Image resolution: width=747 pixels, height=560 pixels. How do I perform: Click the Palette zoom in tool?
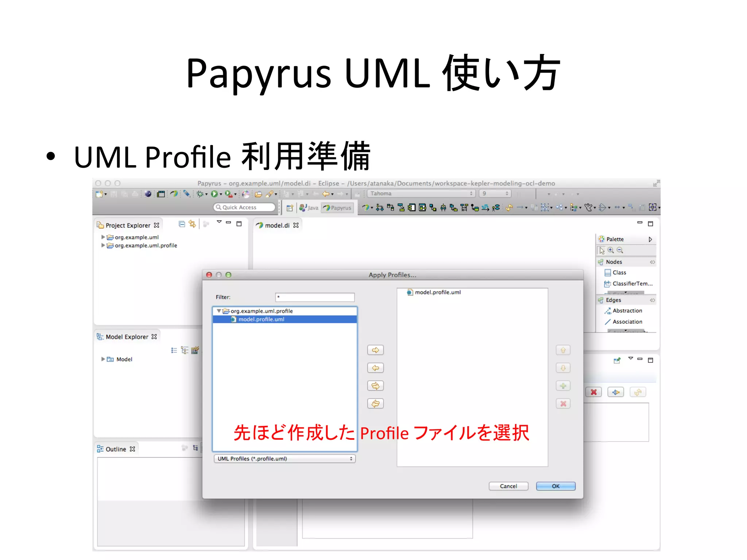click(x=611, y=250)
